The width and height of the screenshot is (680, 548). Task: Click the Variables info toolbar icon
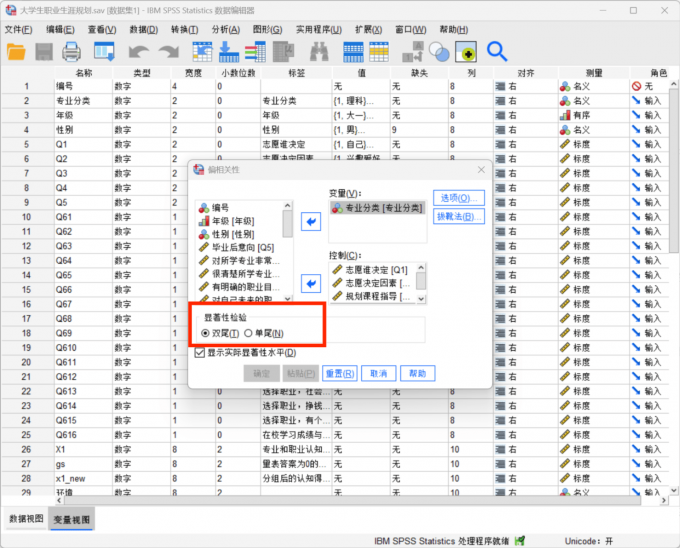click(255, 52)
